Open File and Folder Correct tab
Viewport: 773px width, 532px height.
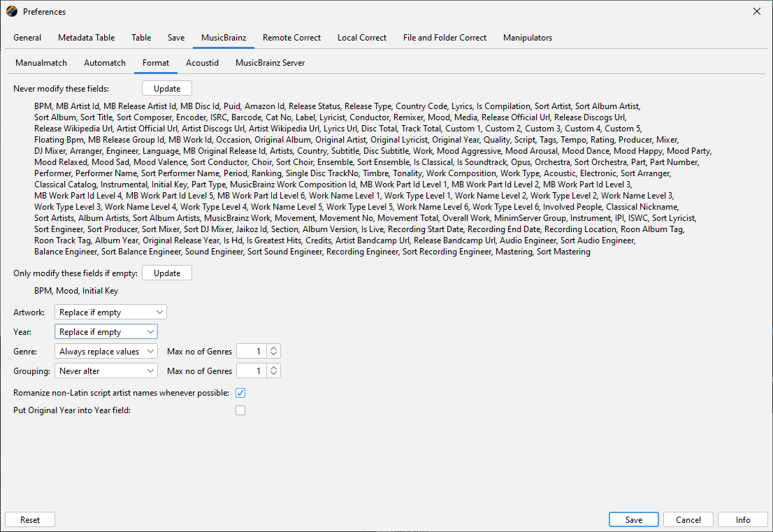[445, 38]
